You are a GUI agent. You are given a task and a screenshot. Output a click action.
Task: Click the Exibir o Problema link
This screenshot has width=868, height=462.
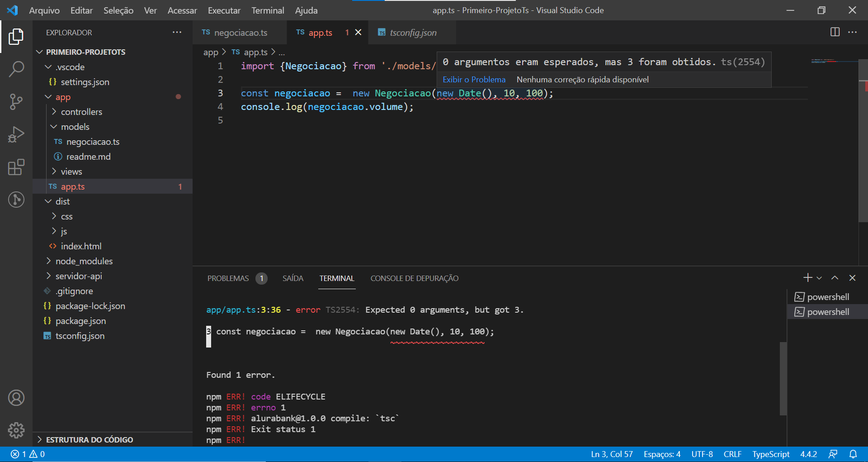click(474, 80)
